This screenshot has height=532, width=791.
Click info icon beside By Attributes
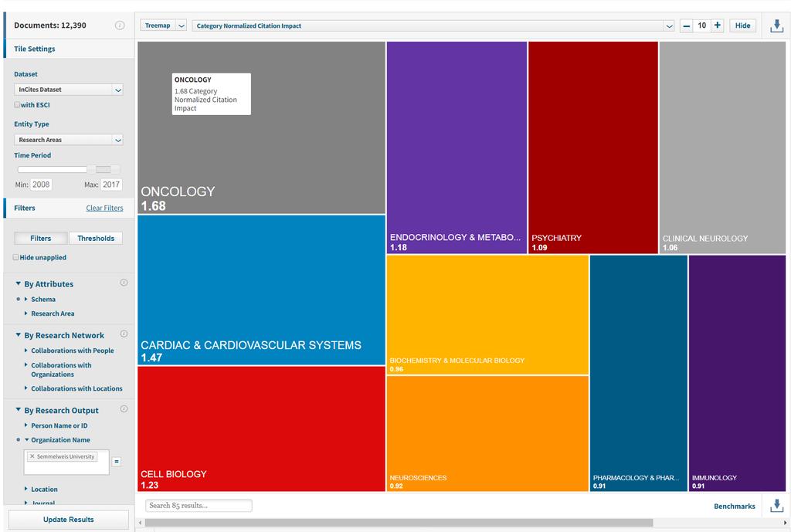click(x=124, y=283)
